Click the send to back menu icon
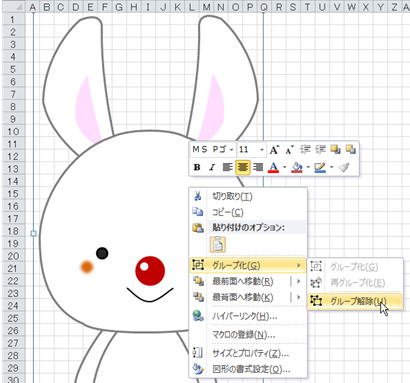Screen dimensions: 410x383 coord(198,297)
